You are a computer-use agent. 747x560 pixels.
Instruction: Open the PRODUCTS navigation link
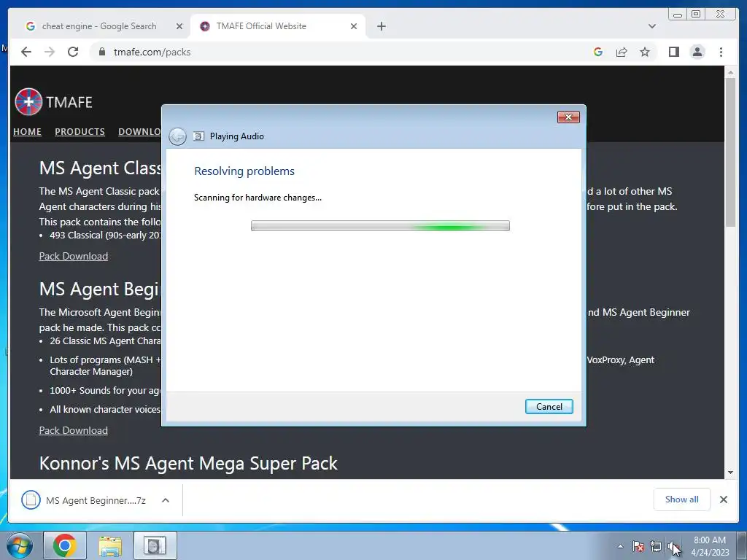coord(80,131)
